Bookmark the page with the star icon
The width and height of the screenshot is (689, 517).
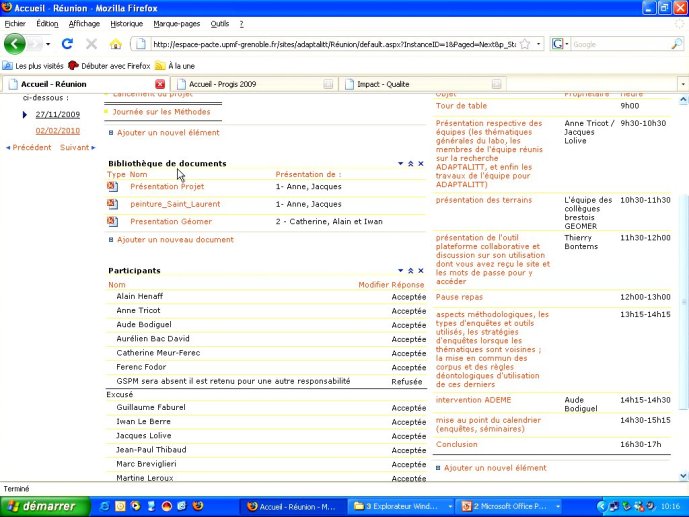coord(525,44)
